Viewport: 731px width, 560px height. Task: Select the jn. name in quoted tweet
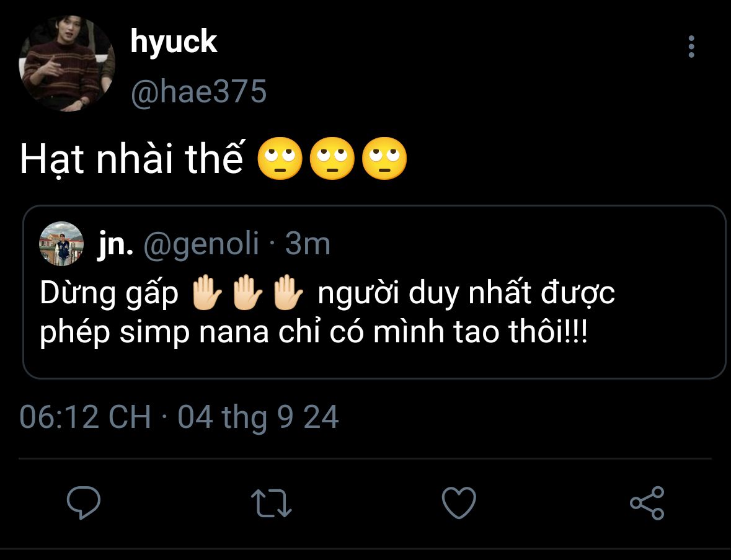click(x=115, y=245)
